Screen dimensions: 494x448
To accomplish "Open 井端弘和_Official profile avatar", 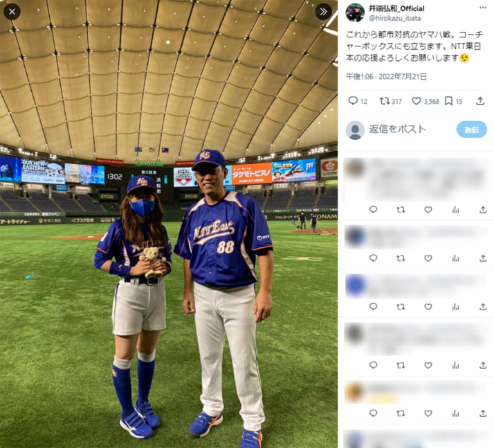I will coord(355,12).
